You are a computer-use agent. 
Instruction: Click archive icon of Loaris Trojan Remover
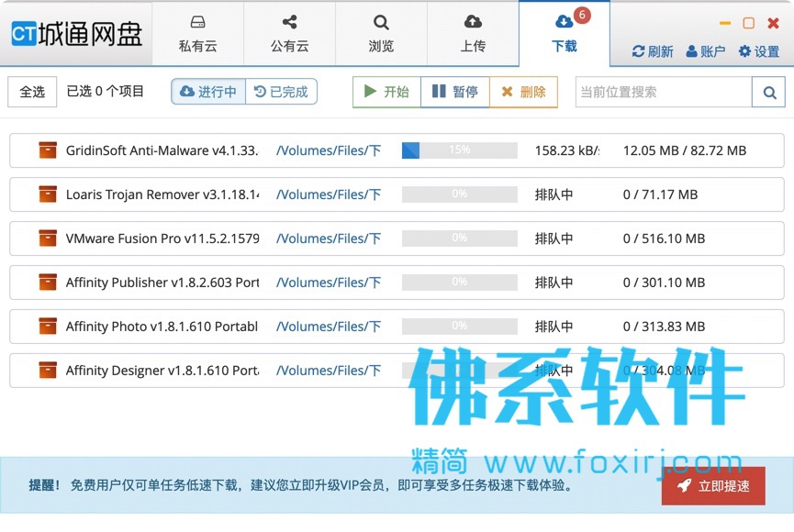pos(48,194)
